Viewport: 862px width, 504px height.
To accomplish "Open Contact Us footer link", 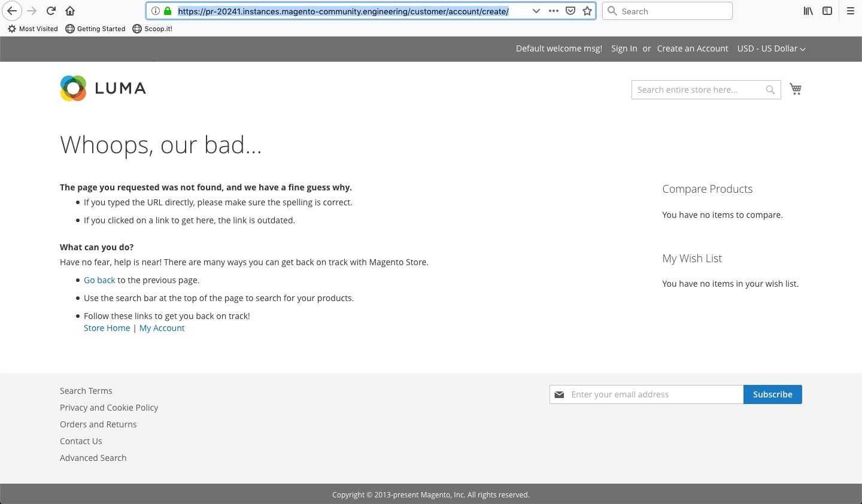I will (81, 441).
